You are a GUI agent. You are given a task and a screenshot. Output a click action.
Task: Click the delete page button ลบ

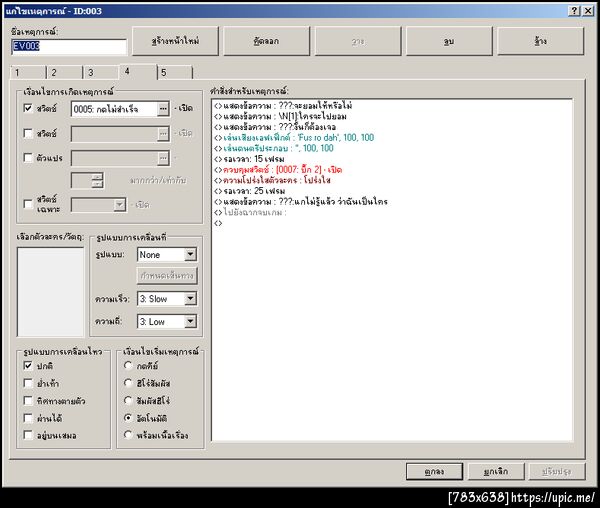coord(449,41)
